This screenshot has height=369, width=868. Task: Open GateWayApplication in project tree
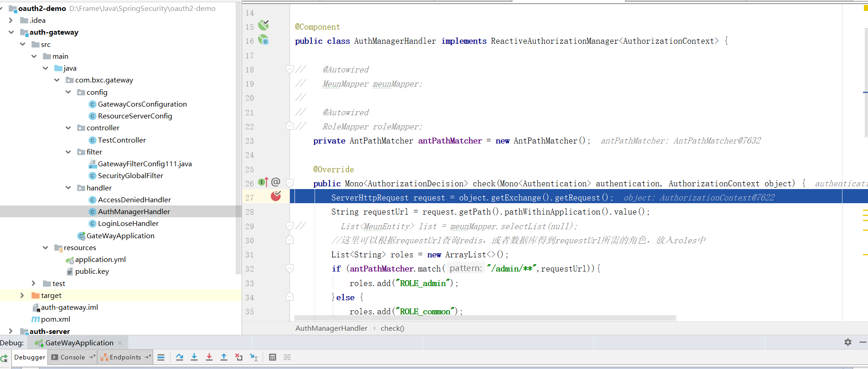coord(120,236)
